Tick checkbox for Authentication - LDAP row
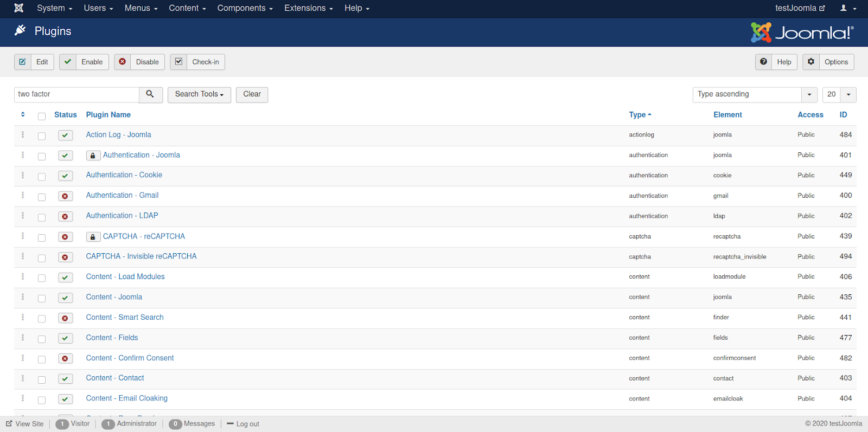The height and width of the screenshot is (432, 868). (x=42, y=217)
